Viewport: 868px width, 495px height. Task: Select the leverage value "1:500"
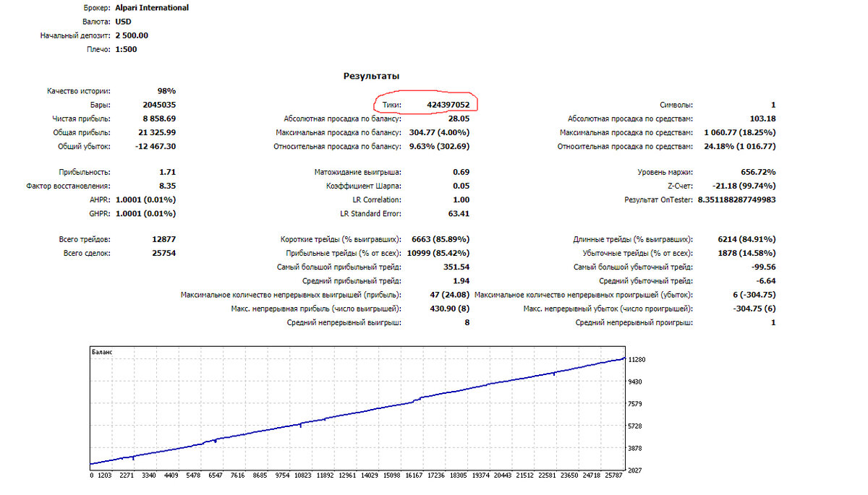[126, 49]
